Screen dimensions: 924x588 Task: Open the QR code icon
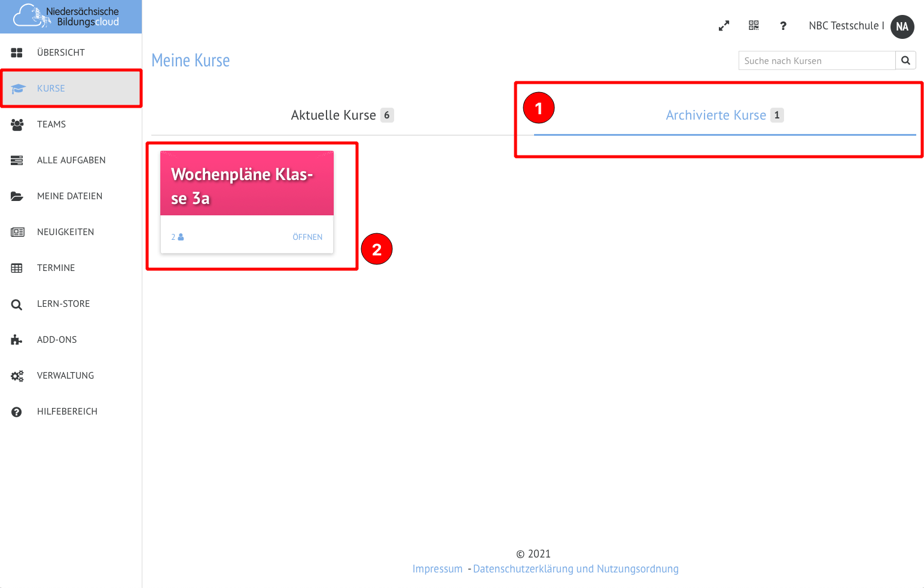pyautogui.click(x=754, y=26)
